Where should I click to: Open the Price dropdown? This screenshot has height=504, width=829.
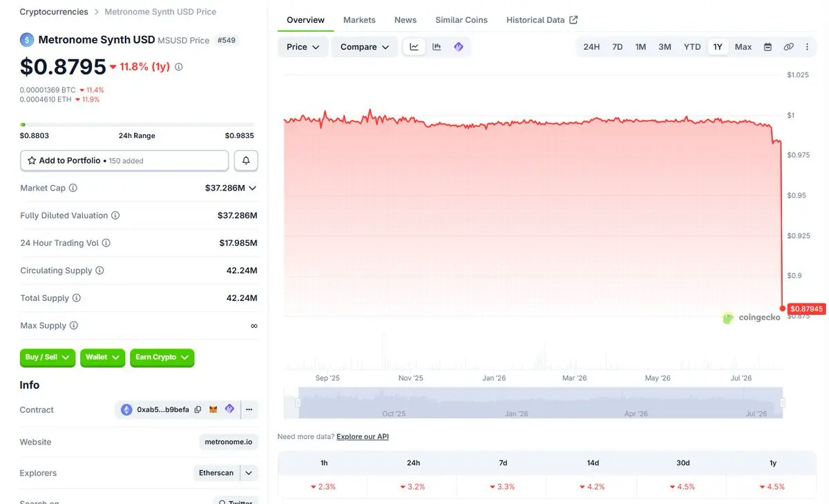click(x=303, y=47)
